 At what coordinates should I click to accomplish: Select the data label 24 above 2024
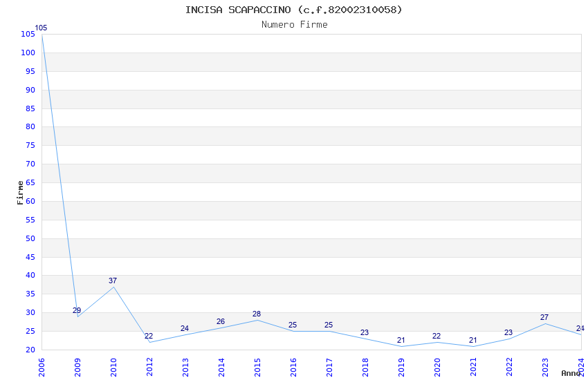[580, 328]
